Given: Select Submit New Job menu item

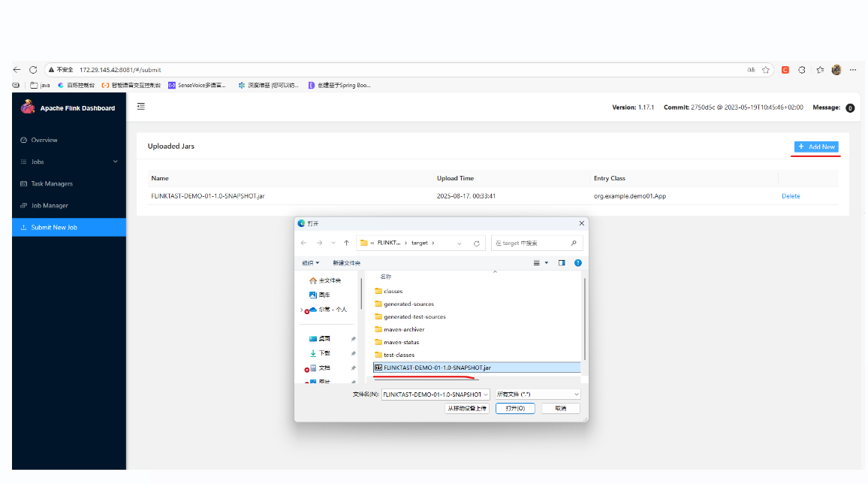Looking at the screenshot, I should (x=68, y=227).
